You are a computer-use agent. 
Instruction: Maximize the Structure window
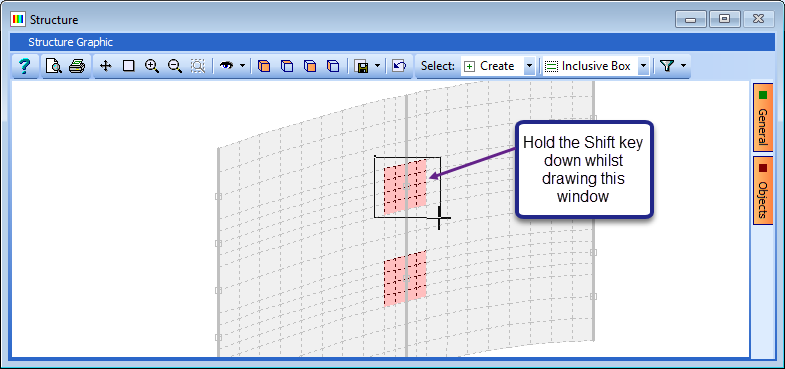(x=724, y=20)
